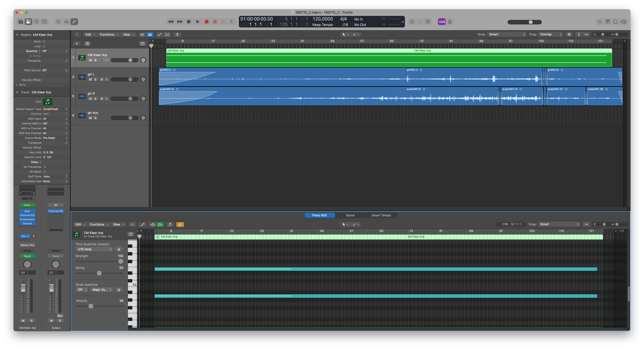Collapse the Track CM Kleer Arp section
Viewport: 644px width, 349px height.
(x=17, y=92)
